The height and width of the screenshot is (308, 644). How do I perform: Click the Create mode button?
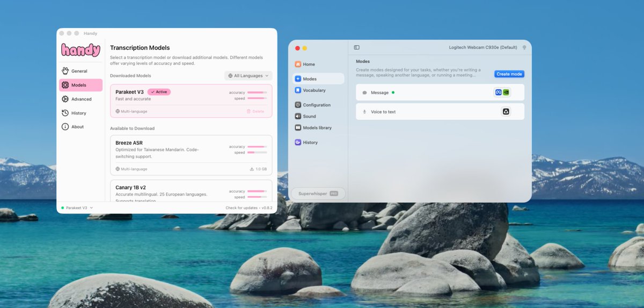509,74
